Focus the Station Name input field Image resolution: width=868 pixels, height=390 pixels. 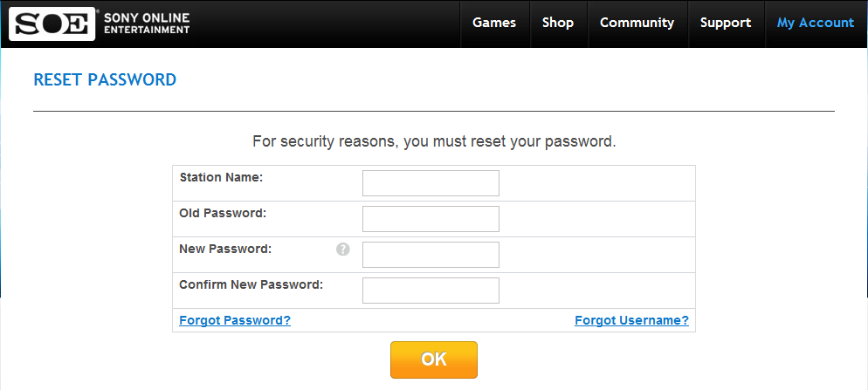(431, 183)
